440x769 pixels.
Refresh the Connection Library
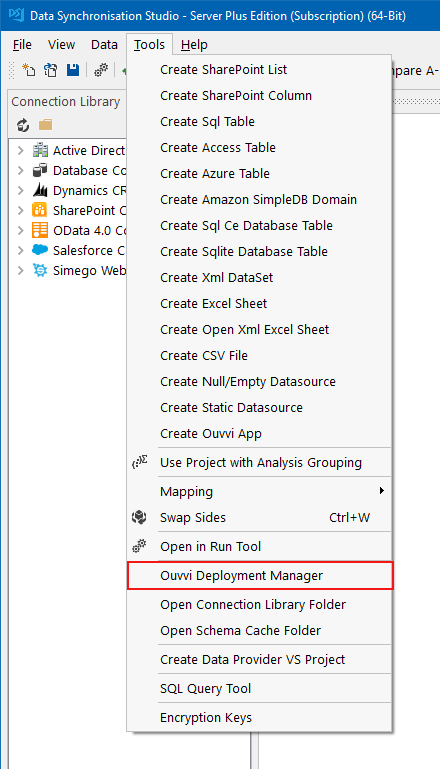click(23, 125)
